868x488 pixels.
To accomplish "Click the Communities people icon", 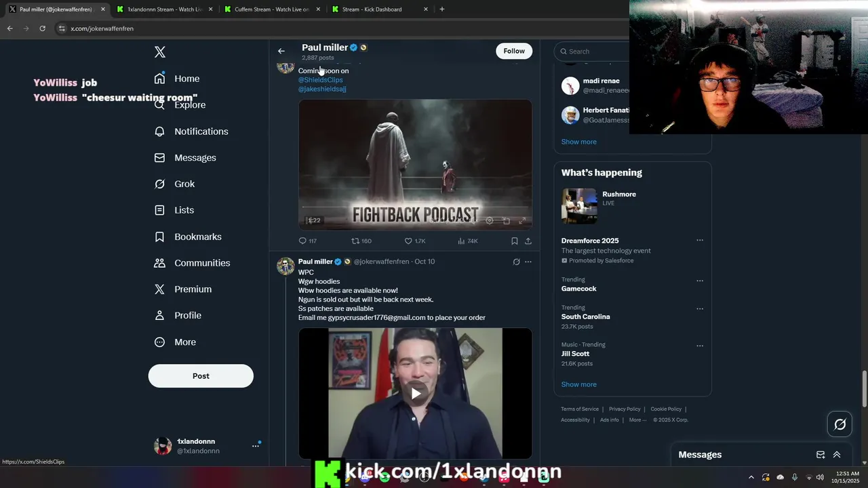I will 159,263.
